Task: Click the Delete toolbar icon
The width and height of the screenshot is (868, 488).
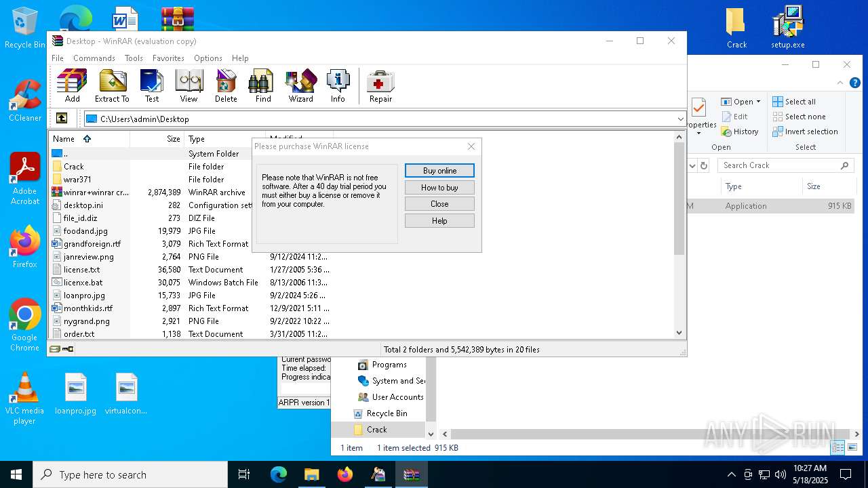Action: [226, 85]
